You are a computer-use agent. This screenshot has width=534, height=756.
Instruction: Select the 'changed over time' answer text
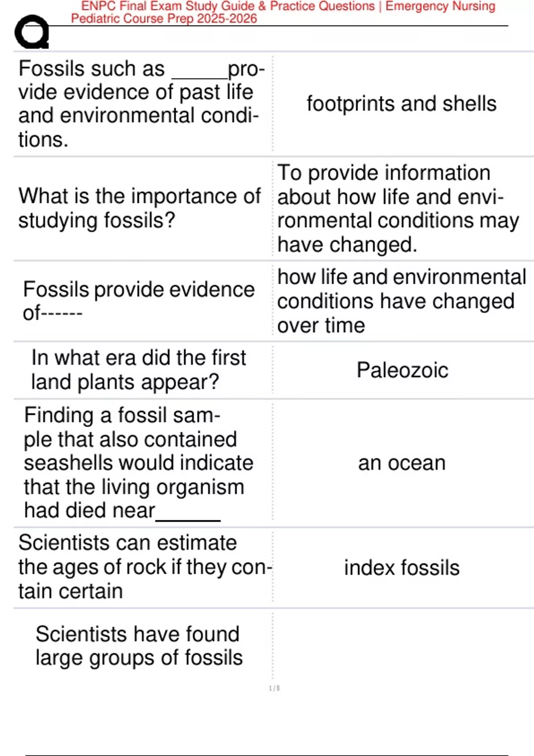pos(401,301)
